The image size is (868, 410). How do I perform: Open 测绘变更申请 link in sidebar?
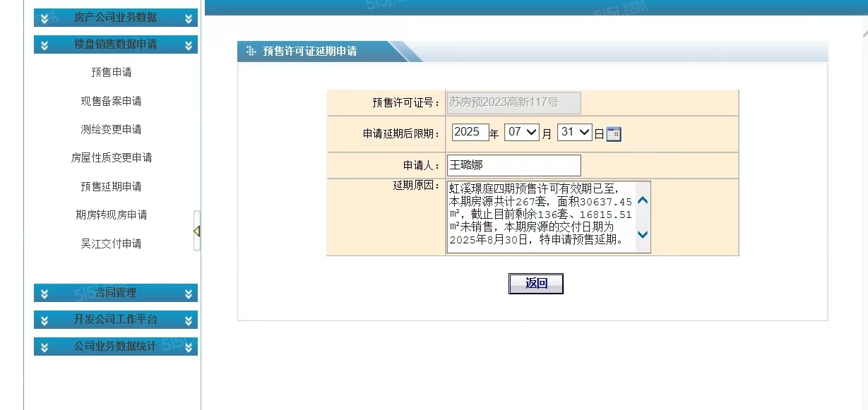[112, 130]
